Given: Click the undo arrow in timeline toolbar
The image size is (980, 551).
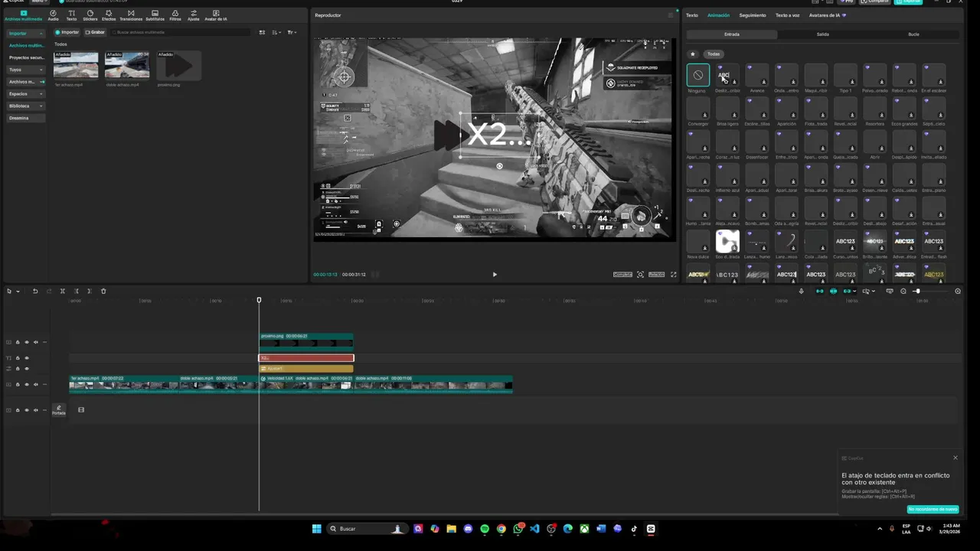Looking at the screenshot, I should click(34, 291).
